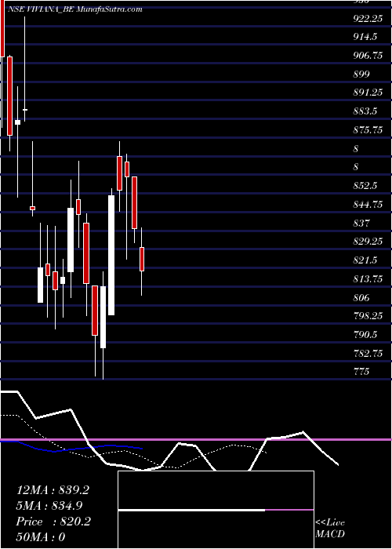Click the 790.5 price axis label
The image size is (392, 549).
pyautogui.click(x=365, y=335)
